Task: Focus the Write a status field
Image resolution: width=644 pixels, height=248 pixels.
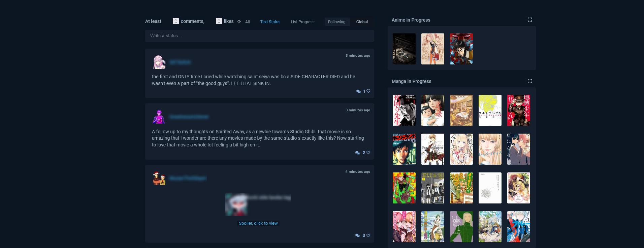Action: pyautogui.click(x=260, y=36)
